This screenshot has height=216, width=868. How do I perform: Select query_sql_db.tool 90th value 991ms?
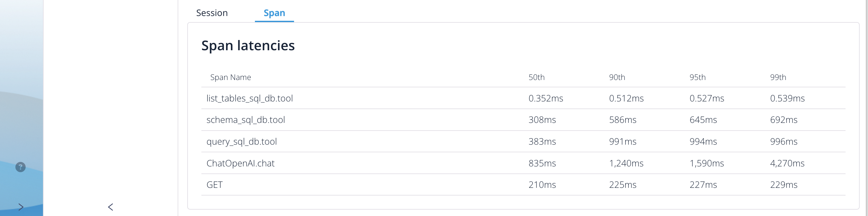point(623,141)
